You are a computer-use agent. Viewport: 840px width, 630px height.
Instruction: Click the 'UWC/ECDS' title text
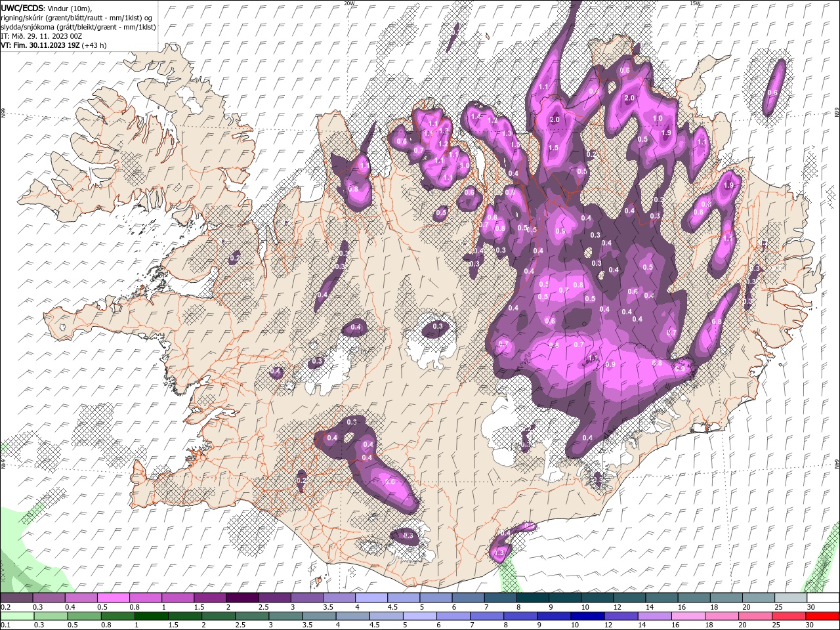22,8
